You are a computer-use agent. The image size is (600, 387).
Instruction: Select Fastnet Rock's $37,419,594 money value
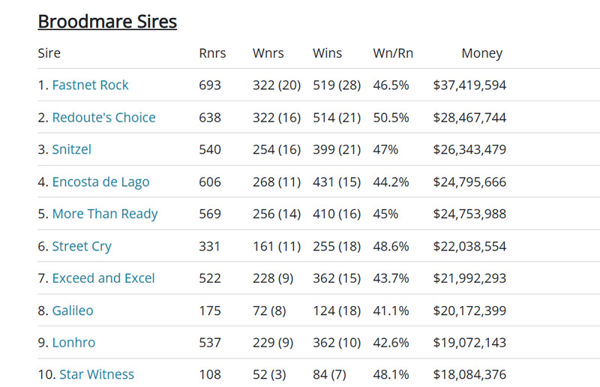pos(470,85)
